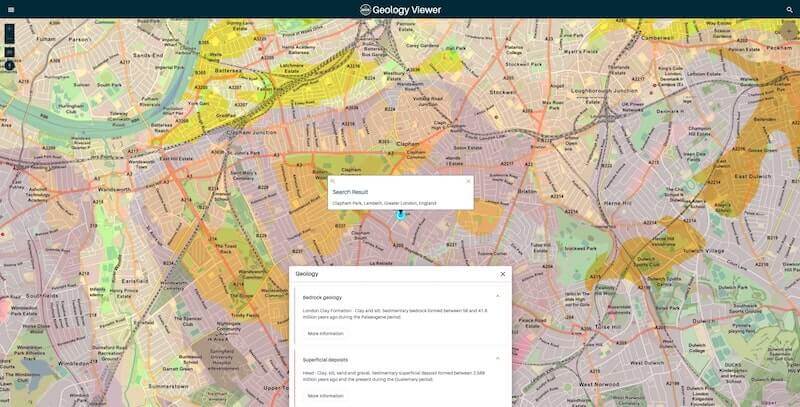Click the Head clay, silt, sand description
The width and height of the screenshot is (800, 407).
pos(394,376)
